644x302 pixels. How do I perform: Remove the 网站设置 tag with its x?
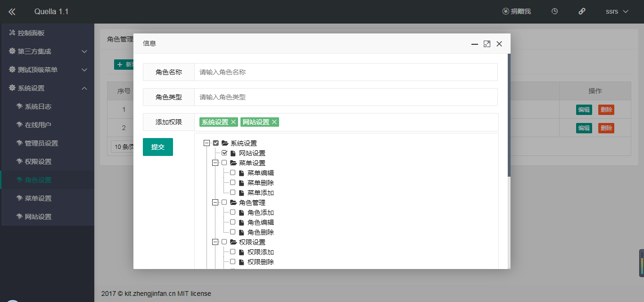tap(274, 122)
